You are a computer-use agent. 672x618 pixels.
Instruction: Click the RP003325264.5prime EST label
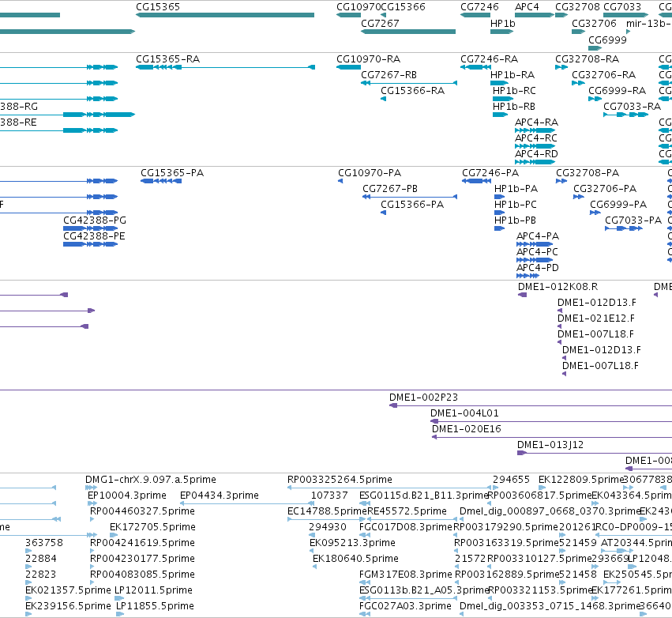point(340,480)
